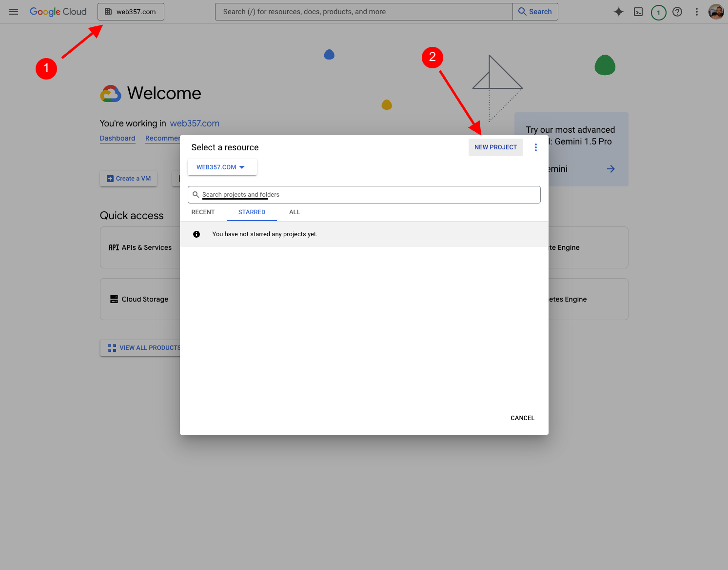Open the web357.com project selector
728x570 pixels.
point(131,12)
